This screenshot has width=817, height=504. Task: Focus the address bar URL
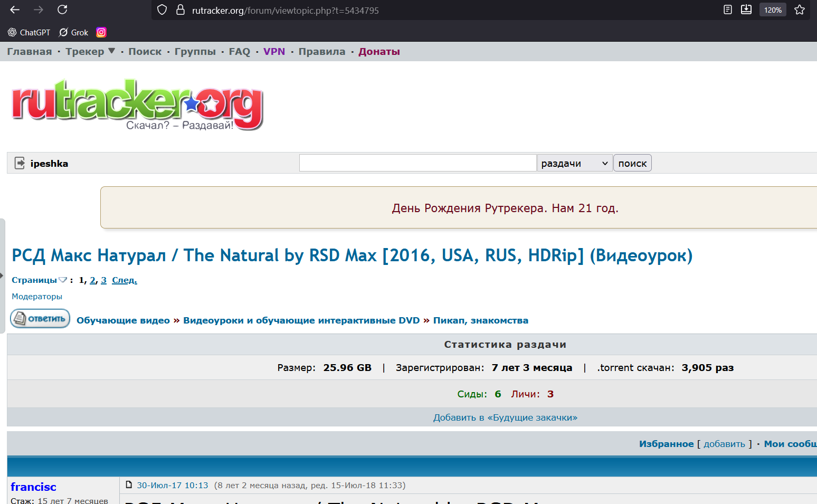(286, 11)
